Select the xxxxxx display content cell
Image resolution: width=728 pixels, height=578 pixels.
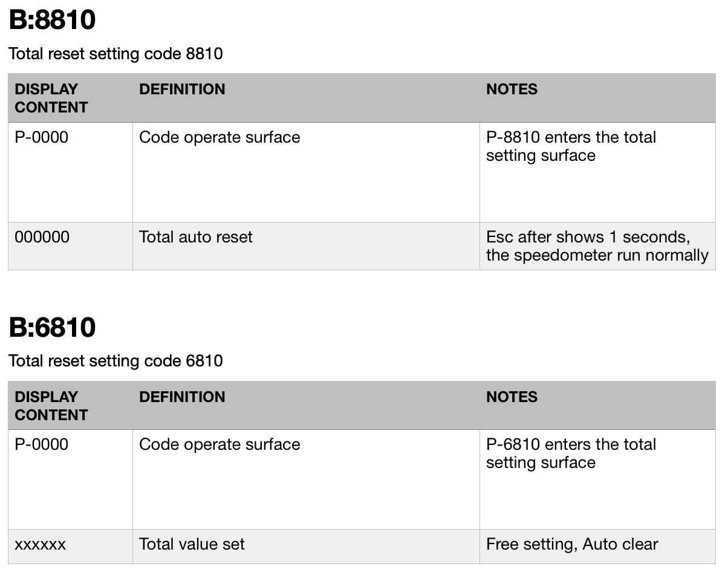click(41, 544)
